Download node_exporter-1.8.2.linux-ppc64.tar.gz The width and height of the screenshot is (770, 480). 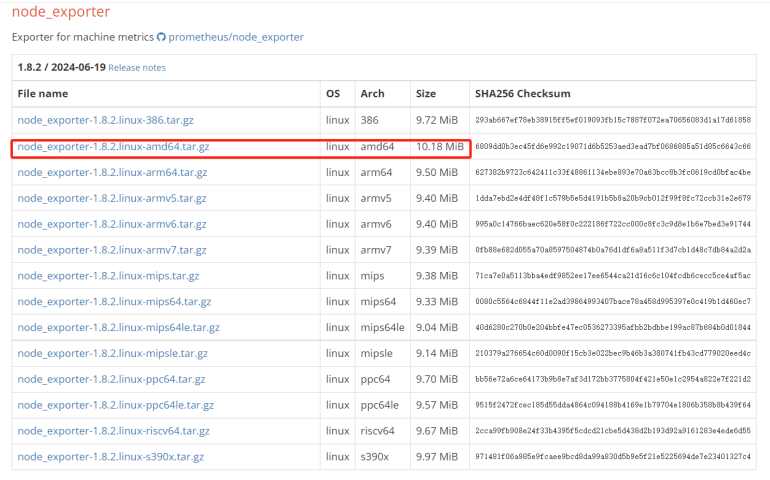(x=111, y=379)
